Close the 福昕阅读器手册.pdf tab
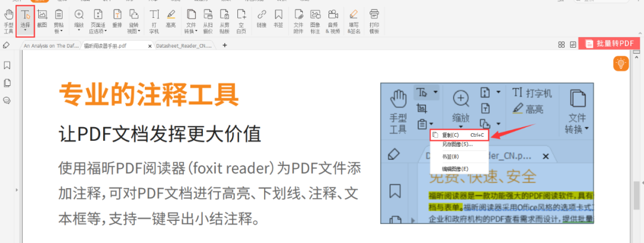644x243 pixels. pyautogui.click(x=150, y=46)
